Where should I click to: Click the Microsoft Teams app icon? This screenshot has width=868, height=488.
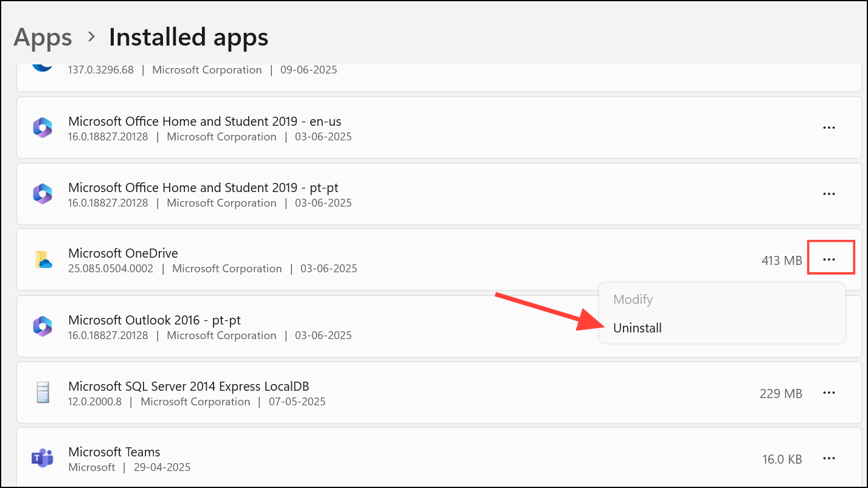43,458
